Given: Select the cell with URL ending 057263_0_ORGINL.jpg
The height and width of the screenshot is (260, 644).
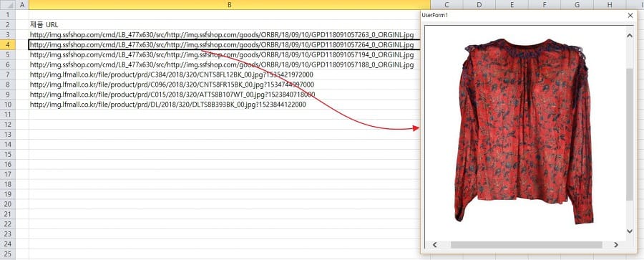Looking at the screenshot, I should pyautogui.click(x=230, y=34).
